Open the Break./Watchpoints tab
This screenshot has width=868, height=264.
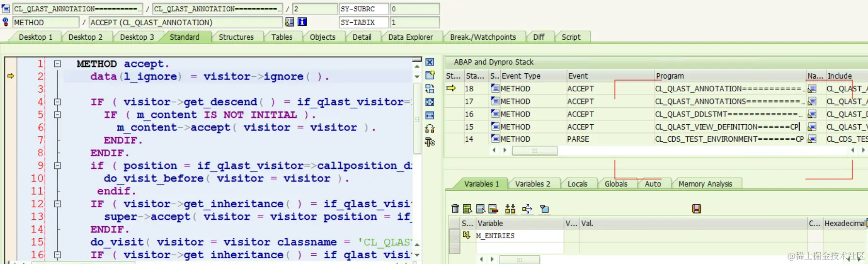point(483,37)
